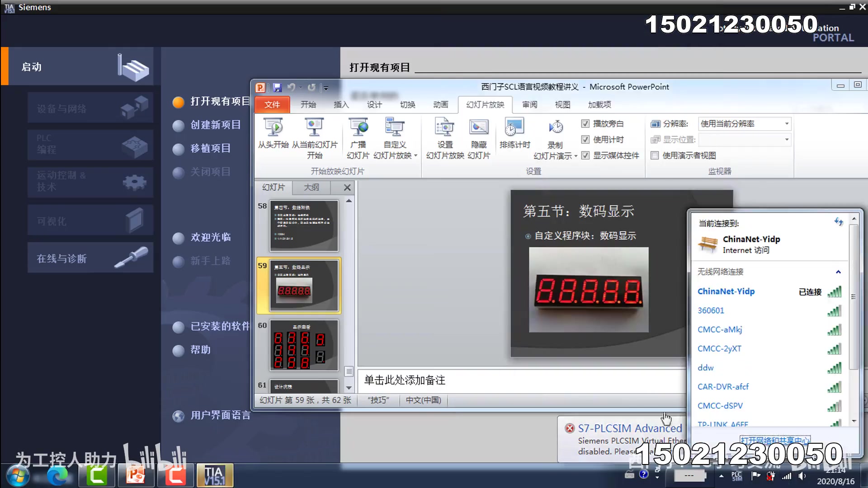
Task: Toggle Use Timings checkbox
Action: point(585,139)
